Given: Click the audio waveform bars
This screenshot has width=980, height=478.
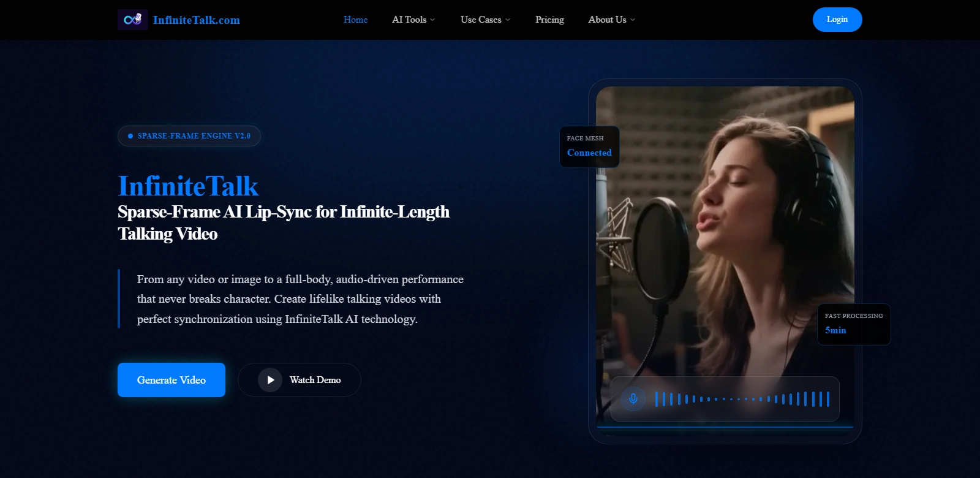Looking at the screenshot, I should point(742,399).
